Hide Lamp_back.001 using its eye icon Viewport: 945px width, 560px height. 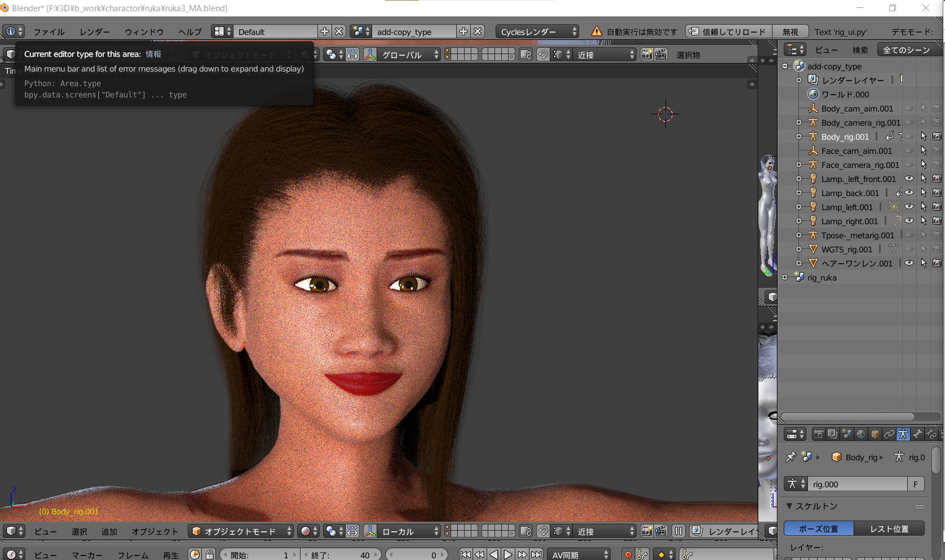coord(909,193)
